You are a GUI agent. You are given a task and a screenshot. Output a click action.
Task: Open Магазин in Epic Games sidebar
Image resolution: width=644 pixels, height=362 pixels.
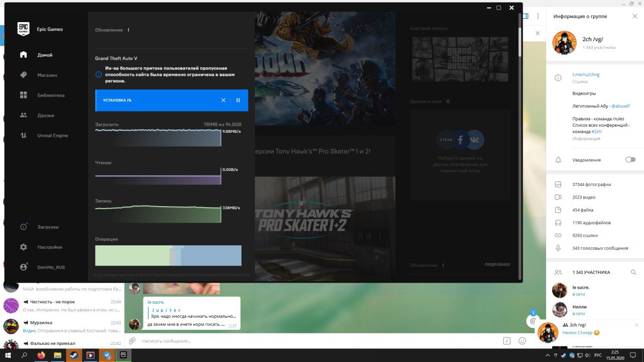[47, 75]
